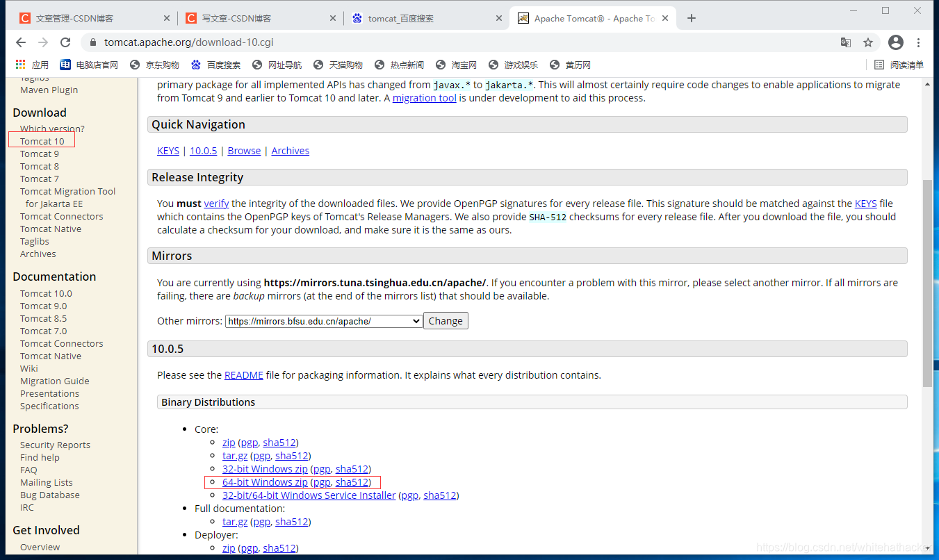Open the 百度搜索 bookmark

coord(215,65)
